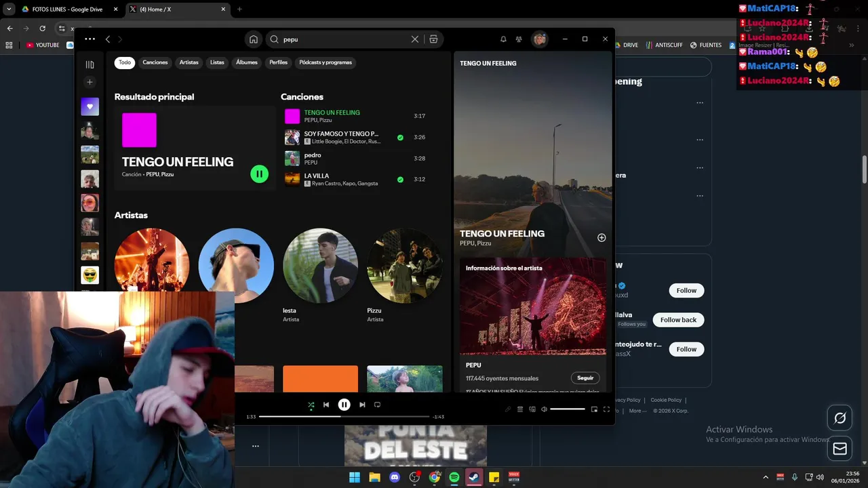Select the 'Álbumes' filter chip
This screenshot has width=868, height=488.
[247, 62]
